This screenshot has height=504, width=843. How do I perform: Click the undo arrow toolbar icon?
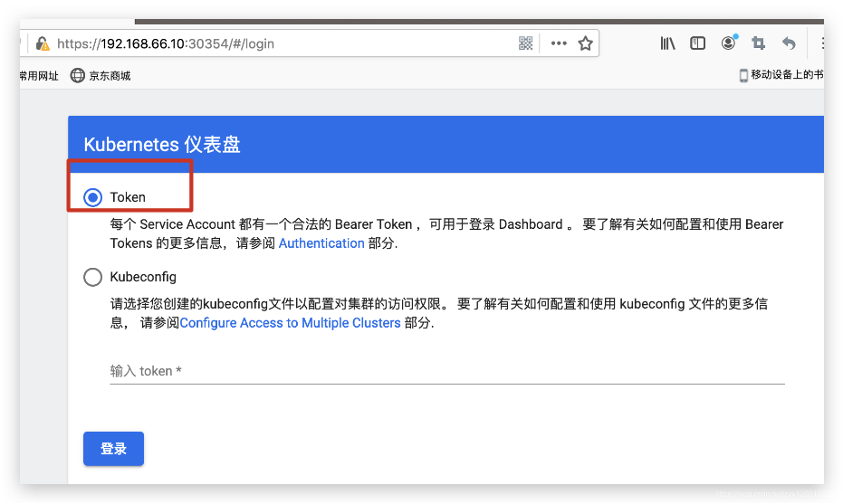click(789, 43)
